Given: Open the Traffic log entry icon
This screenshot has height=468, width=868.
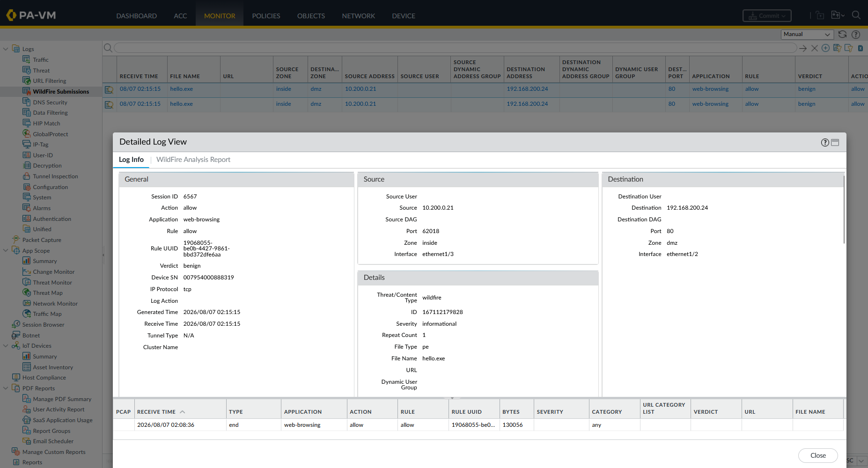Looking at the screenshot, I should coord(27,59).
